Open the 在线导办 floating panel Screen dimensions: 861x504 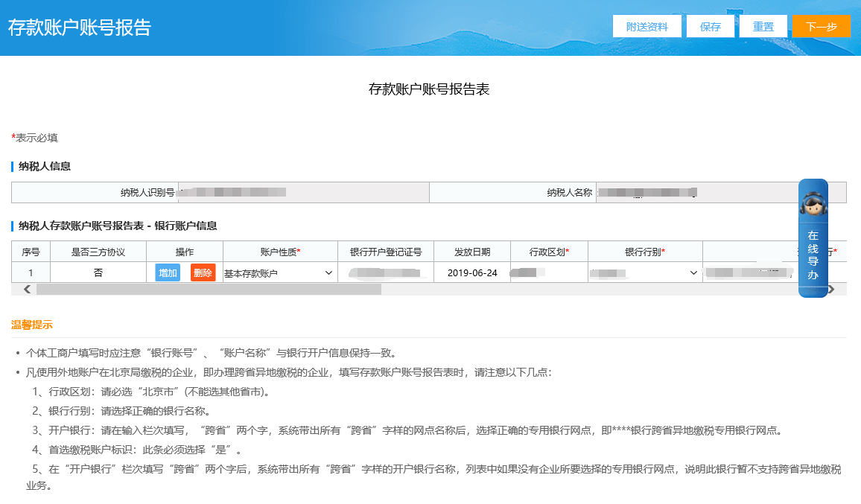(x=813, y=255)
